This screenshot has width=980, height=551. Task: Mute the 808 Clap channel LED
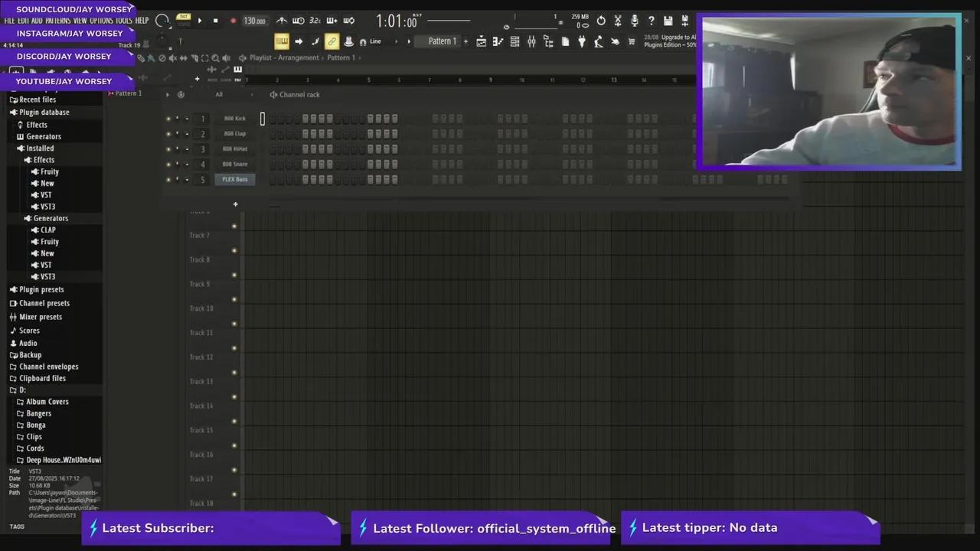168,134
